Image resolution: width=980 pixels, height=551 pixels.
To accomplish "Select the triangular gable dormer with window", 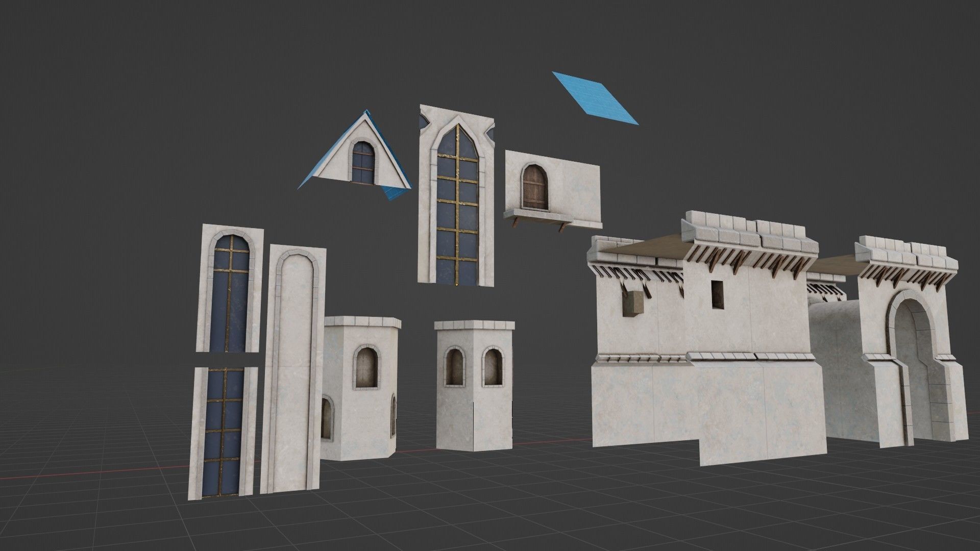I will [x=355, y=156].
